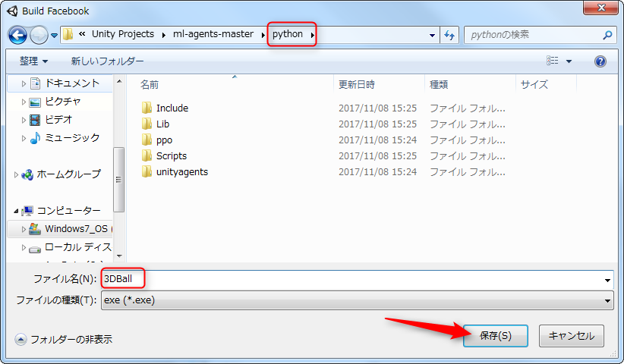The width and height of the screenshot is (624, 364).
Task: Click the Back navigation arrow button
Action: coord(18,35)
